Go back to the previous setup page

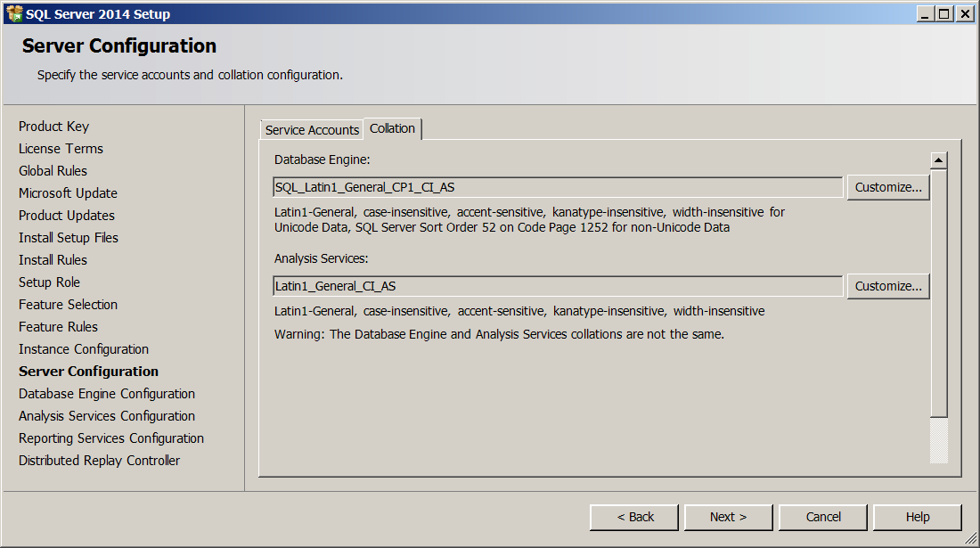tap(634, 517)
